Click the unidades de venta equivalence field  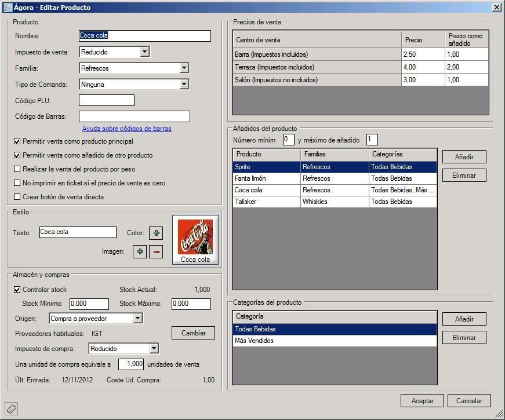coord(131,364)
